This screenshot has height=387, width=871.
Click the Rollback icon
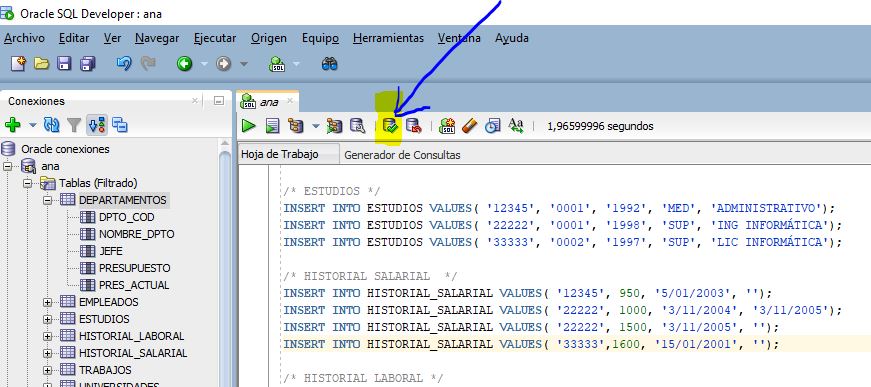[x=413, y=126]
